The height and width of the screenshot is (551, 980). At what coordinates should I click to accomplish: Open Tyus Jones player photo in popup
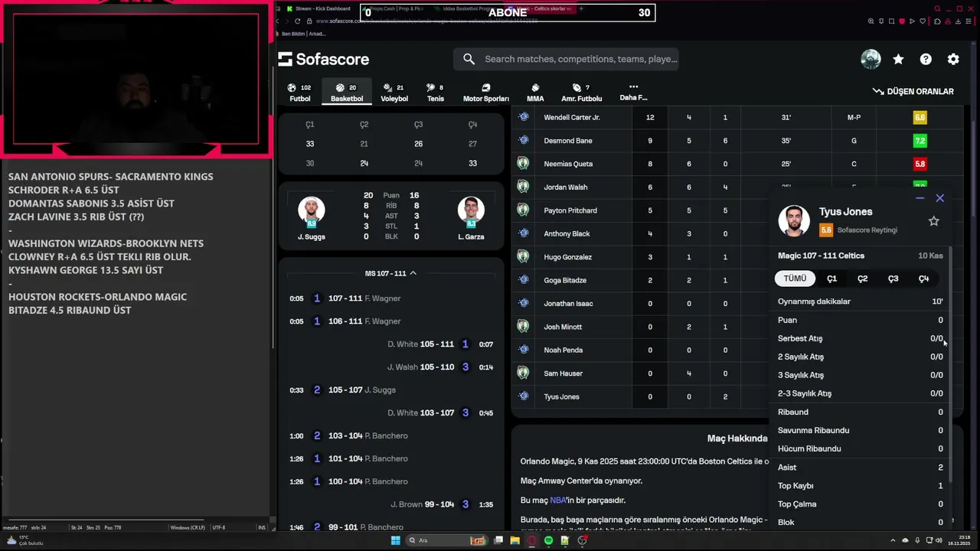point(794,220)
